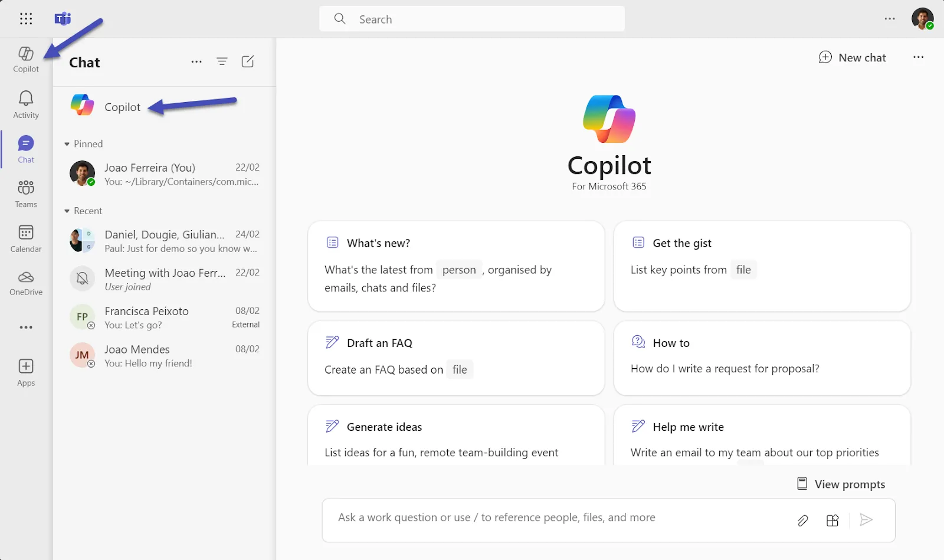Screen dimensions: 944x560
Task: Click the User joined message preview
Action: (x=128, y=287)
